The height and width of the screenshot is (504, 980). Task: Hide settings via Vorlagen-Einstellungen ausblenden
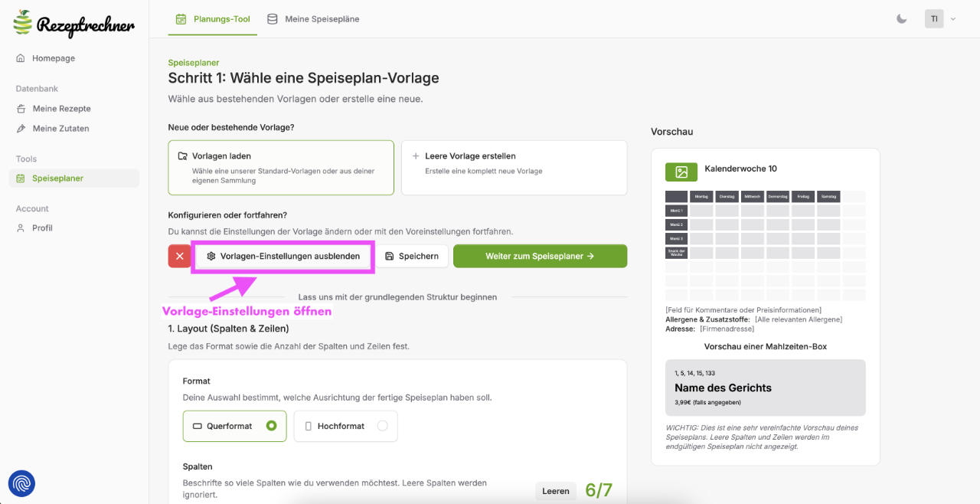pyautogui.click(x=283, y=256)
